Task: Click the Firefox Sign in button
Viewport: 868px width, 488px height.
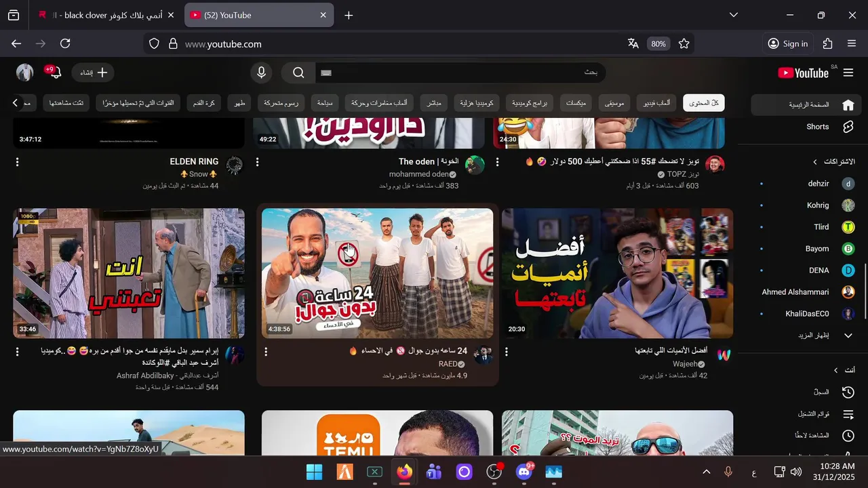Action: tap(788, 43)
